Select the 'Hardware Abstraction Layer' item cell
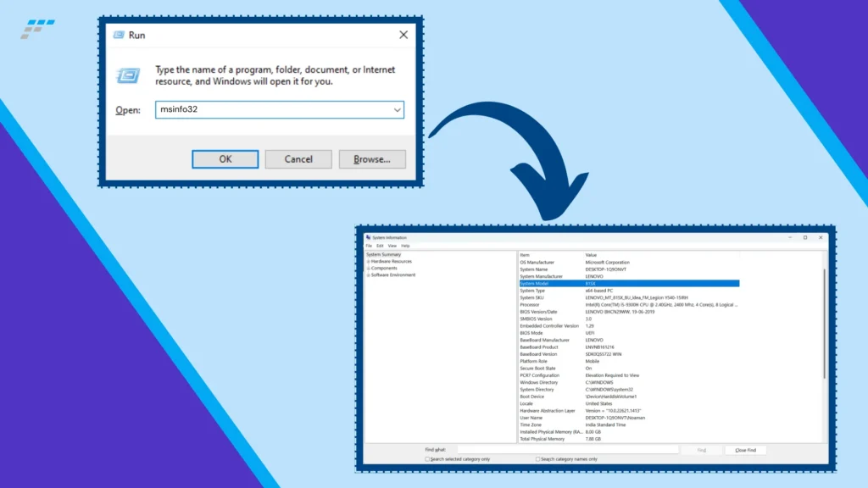The height and width of the screenshot is (488, 868). coord(548,411)
